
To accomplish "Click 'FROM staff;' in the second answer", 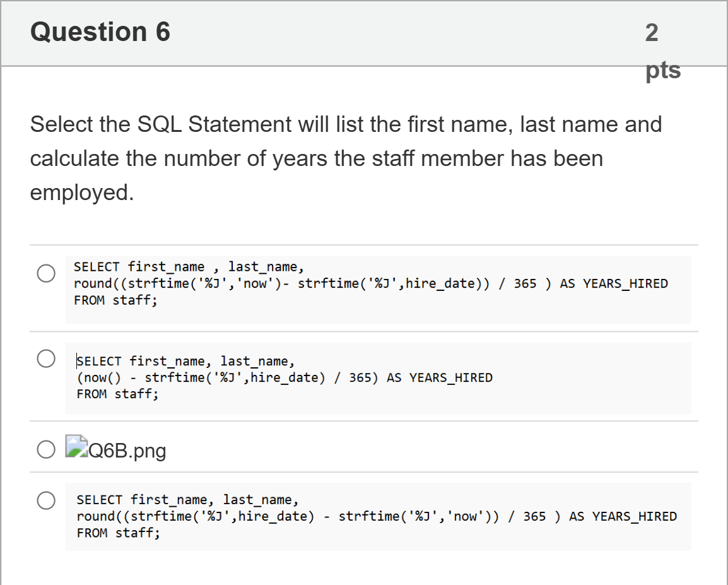I will tap(117, 394).
